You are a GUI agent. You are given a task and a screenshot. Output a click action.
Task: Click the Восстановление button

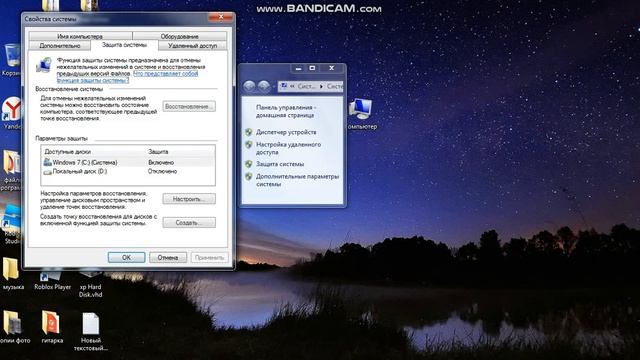(x=189, y=107)
